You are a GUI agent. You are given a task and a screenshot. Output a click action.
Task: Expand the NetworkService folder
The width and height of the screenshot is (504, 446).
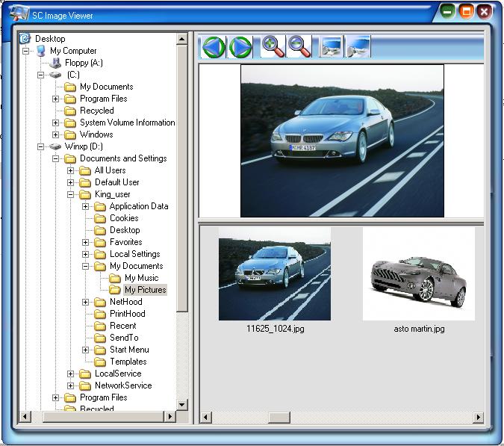click(x=70, y=385)
